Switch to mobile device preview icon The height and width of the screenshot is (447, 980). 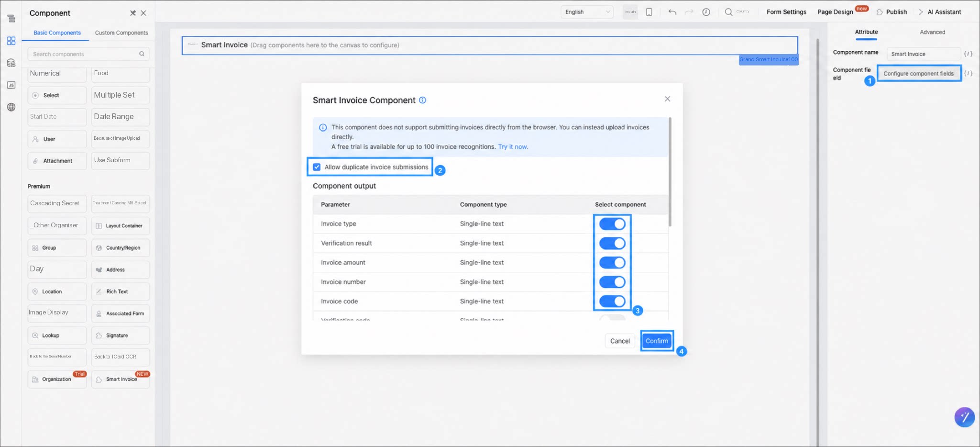click(649, 12)
